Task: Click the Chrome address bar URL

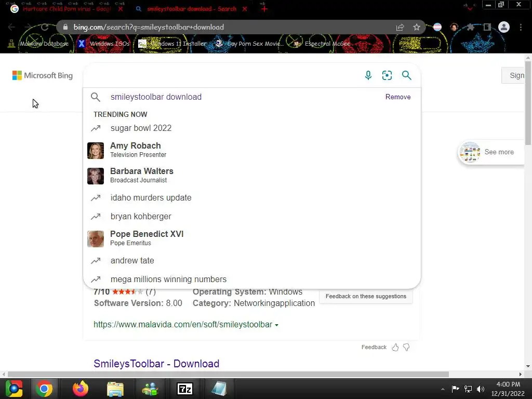Action: (x=149, y=27)
